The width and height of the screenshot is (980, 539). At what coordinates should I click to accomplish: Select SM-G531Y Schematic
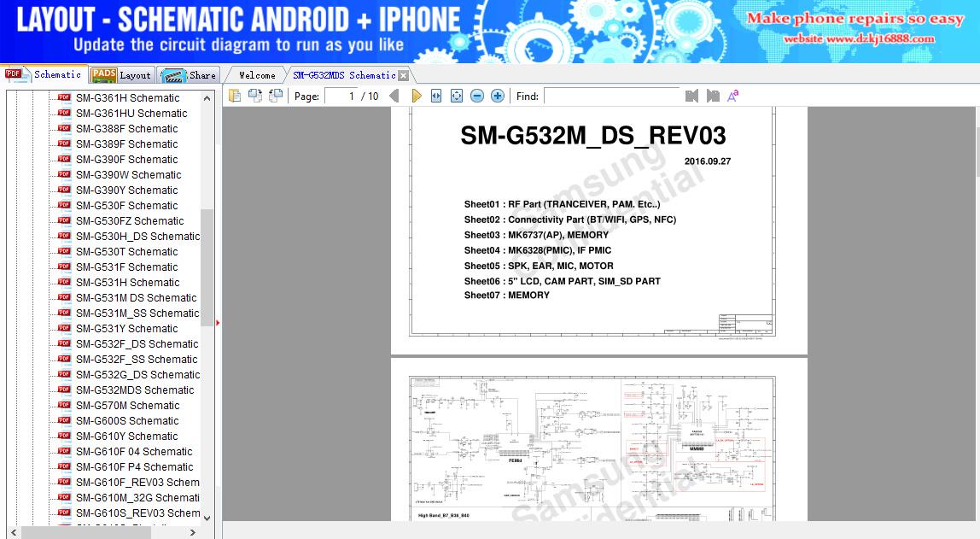127,328
